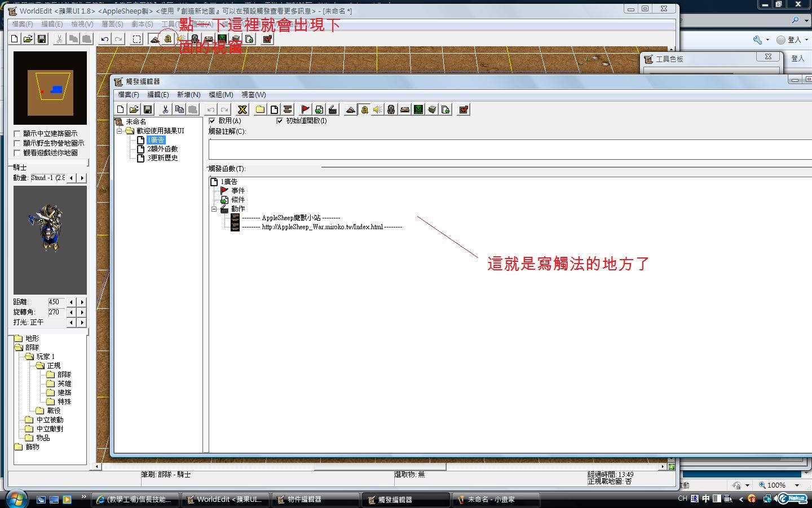Click the new category folder icon

(x=260, y=110)
